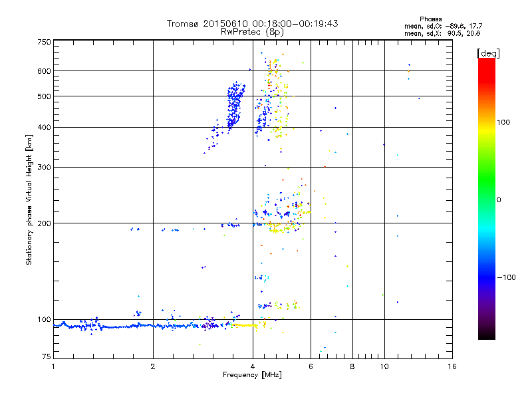Click the 'Frequency [MHz]' axis label
Screen dimensions: 532x399
tap(252, 375)
